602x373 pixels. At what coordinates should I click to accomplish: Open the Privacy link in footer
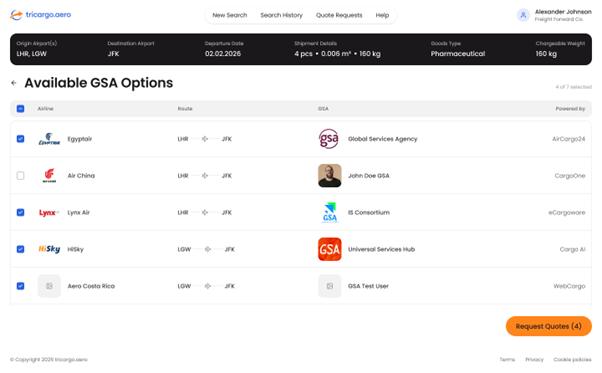point(534,360)
